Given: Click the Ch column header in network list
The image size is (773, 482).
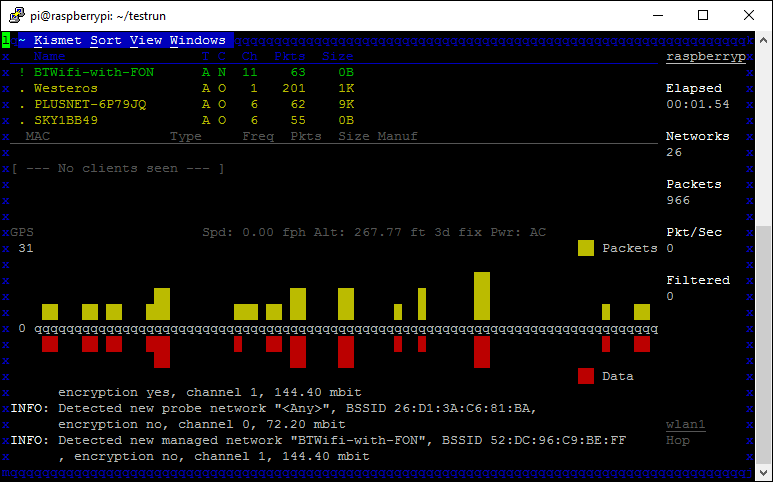Looking at the screenshot, I should [x=249, y=56].
